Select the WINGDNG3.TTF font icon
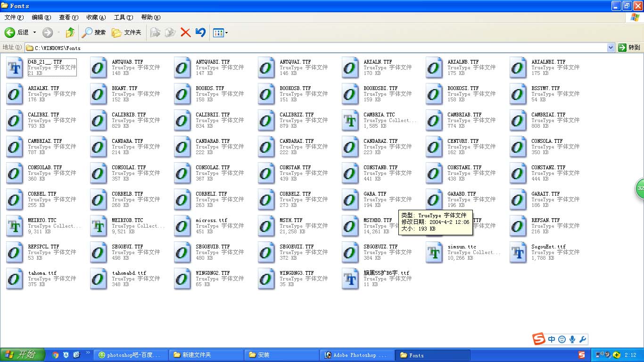644x362 pixels. click(x=266, y=279)
